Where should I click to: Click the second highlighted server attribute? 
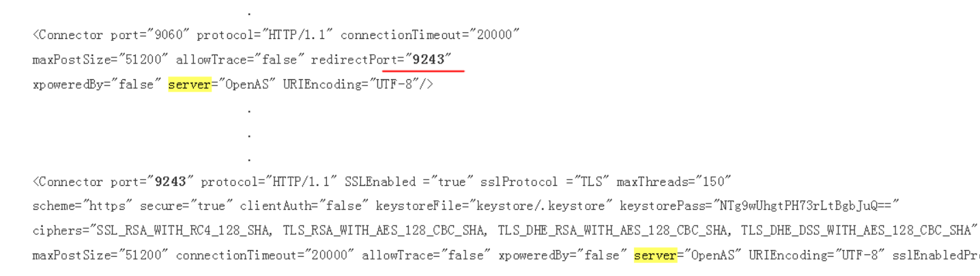click(x=655, y=256)
